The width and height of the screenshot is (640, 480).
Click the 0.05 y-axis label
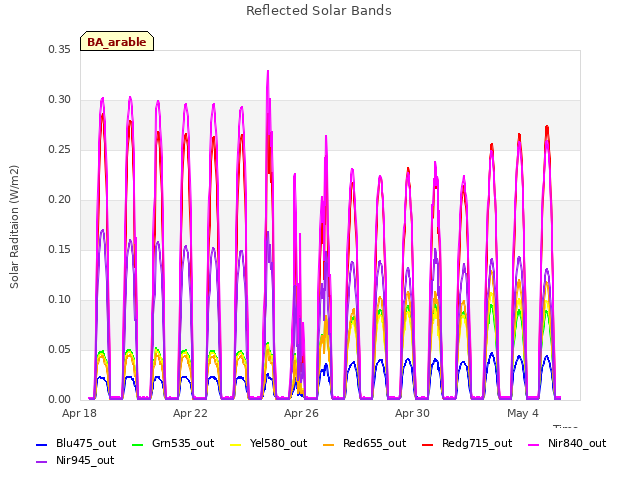click(x=60, y=350)
